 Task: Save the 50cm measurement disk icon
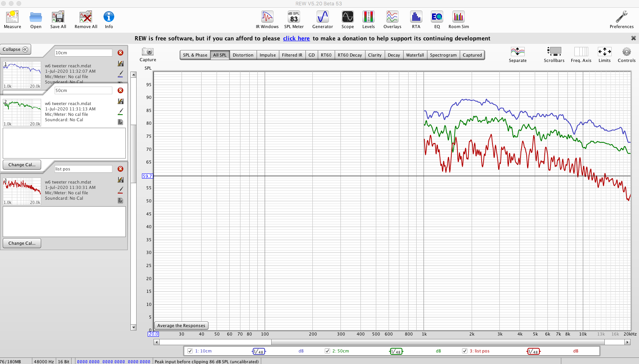pos(120,101)
